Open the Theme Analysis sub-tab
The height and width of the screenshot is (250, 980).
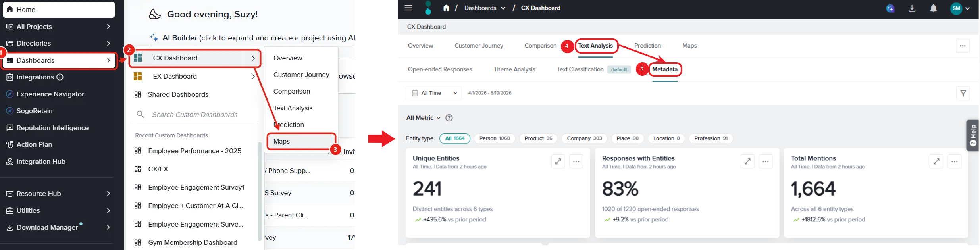coord(514,69)
